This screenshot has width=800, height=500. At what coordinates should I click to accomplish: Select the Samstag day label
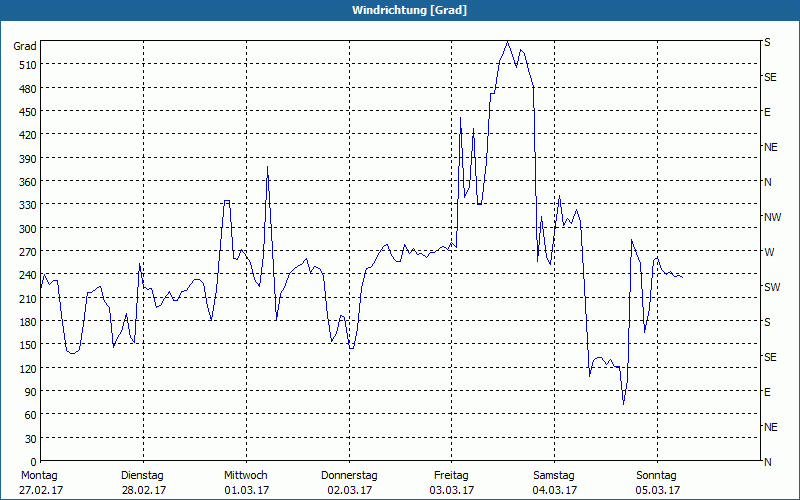tap(554, 476)
